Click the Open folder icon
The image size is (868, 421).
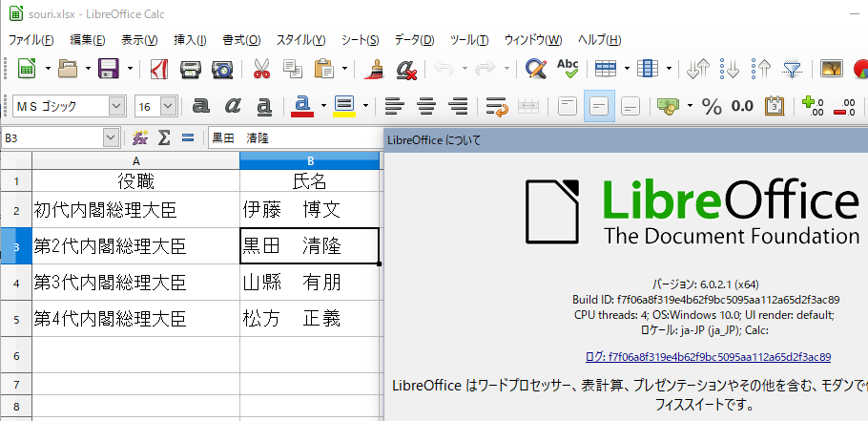(68, 69)
